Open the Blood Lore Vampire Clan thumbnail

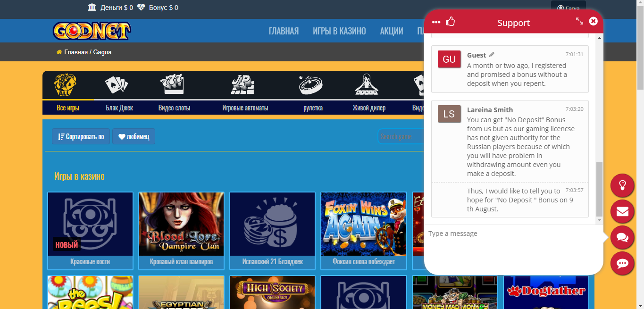[181, 224]
